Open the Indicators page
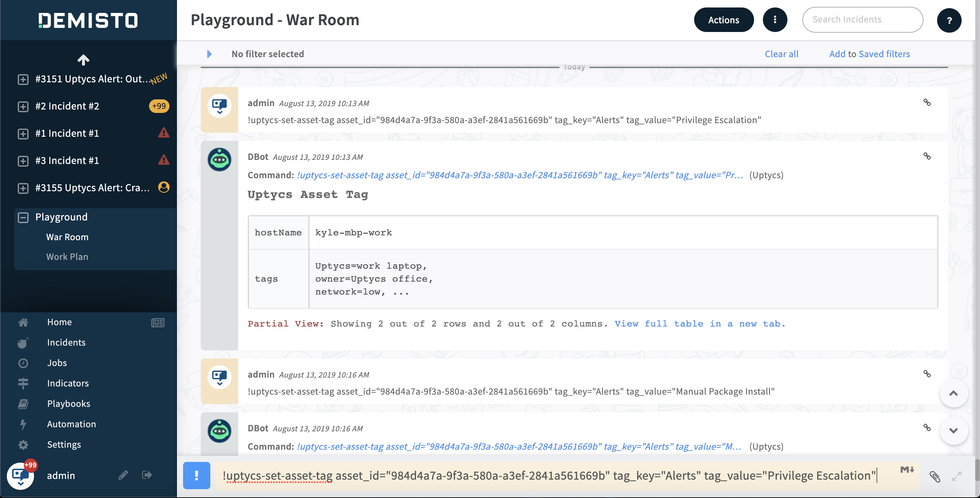Screen dimensions: 980x498 coord(68,383)
